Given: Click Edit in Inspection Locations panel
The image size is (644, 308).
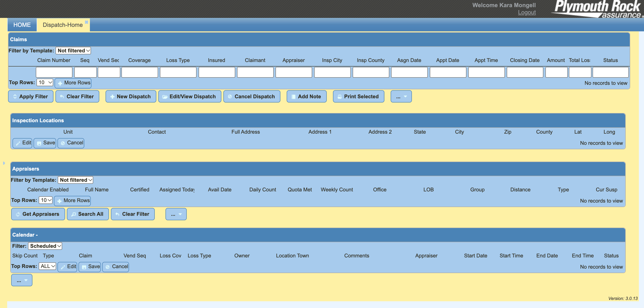Looking at the screenshot, I should 23,143.
